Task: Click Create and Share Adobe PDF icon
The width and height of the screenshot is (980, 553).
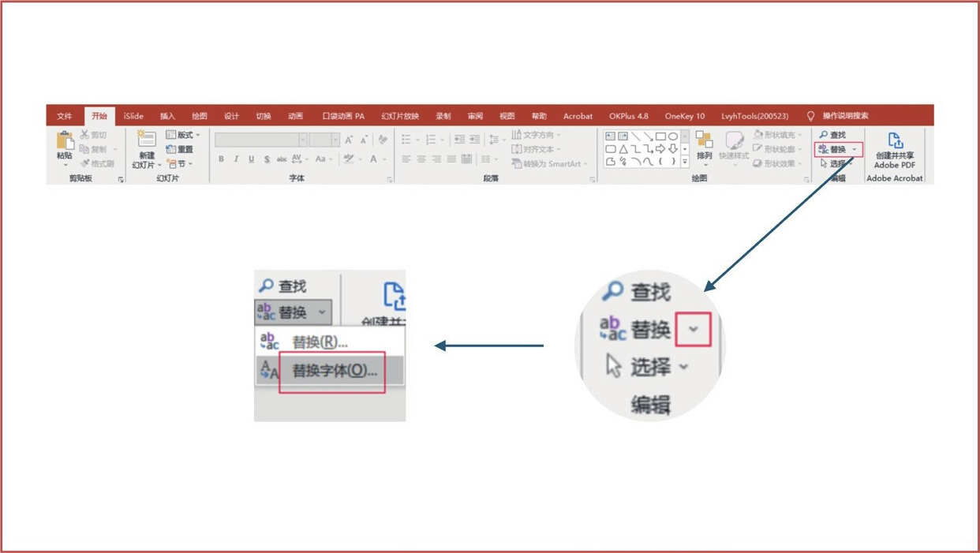Action: [x=895, y=140]
